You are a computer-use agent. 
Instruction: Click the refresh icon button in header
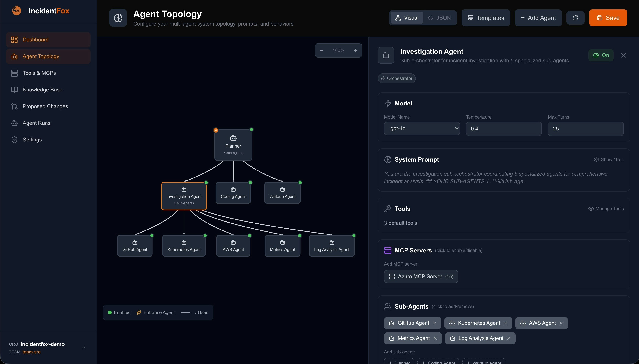point(575,18)
